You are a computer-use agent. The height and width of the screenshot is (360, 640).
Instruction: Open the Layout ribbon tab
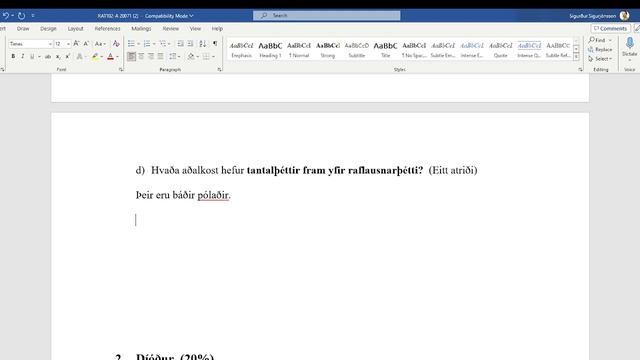tap(76, 29)
